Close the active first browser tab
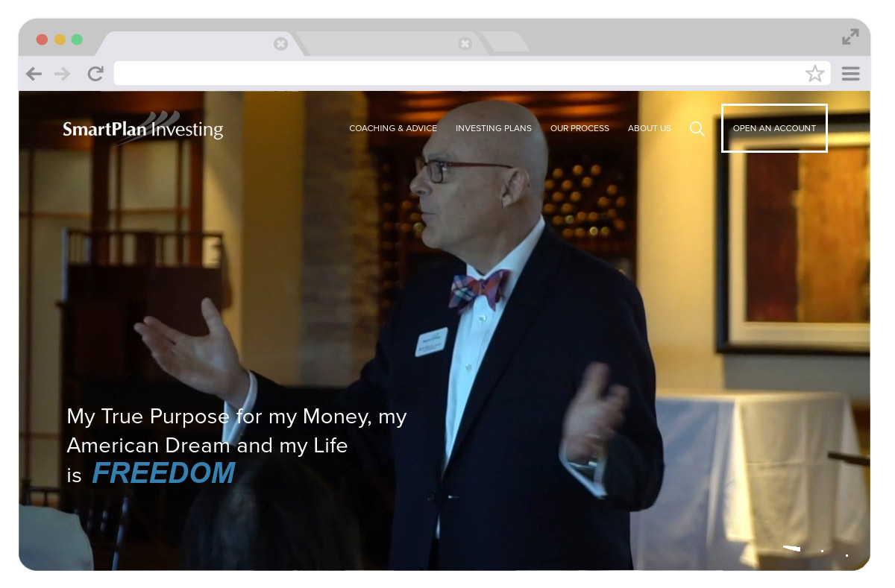The height and width of the screenshot is (588, 895). coord(280,44)
